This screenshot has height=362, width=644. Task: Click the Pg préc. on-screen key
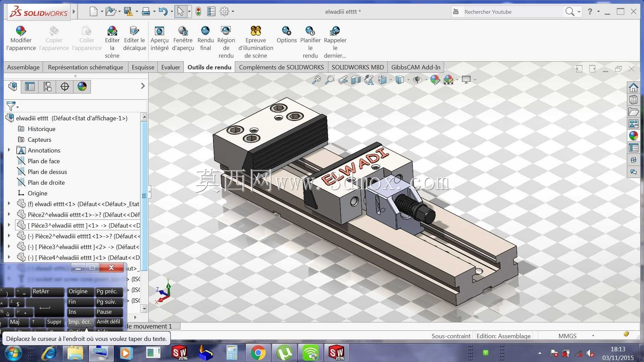[109, 292]
